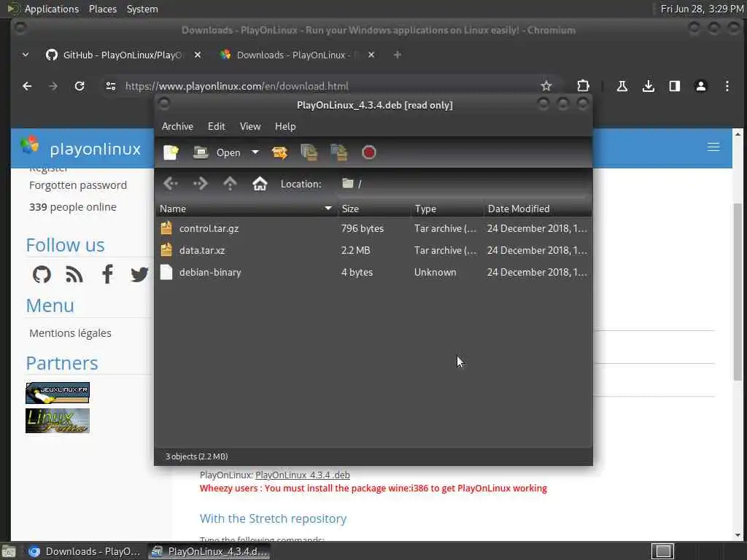Click the data.tar.xz archive file icon

point(166,250)
